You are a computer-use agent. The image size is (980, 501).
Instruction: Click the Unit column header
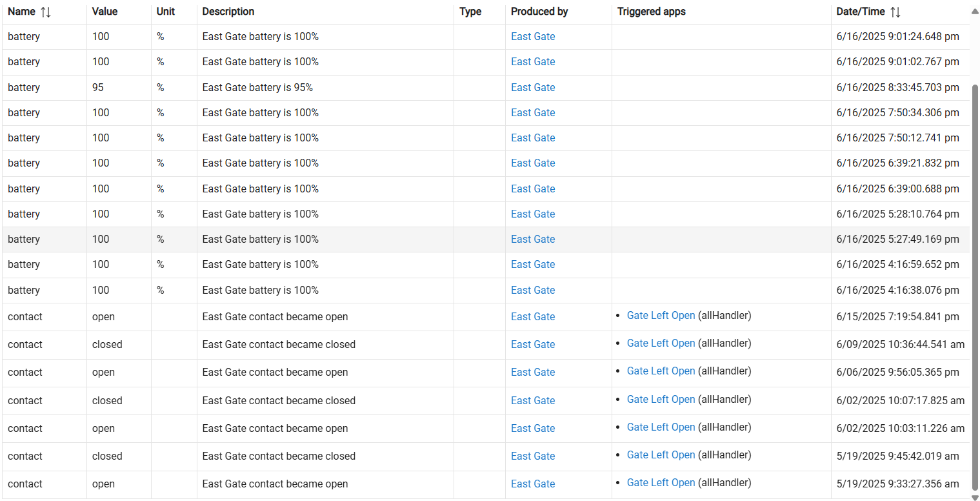coord(166,12)
